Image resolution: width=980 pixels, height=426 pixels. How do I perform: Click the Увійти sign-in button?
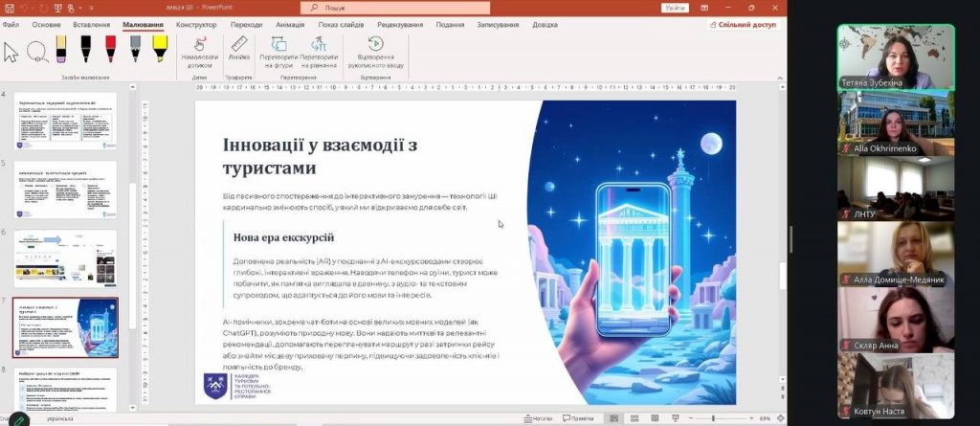tap(675, 8)
